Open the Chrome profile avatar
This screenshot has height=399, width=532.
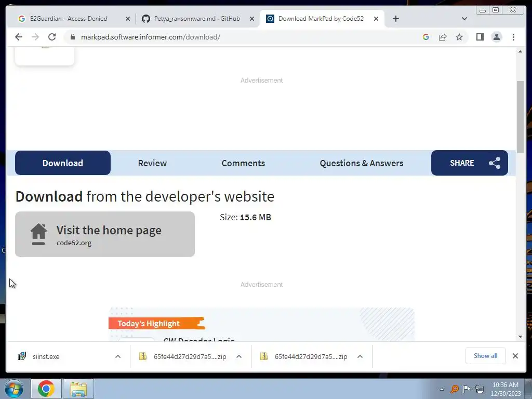coord(496,37)
